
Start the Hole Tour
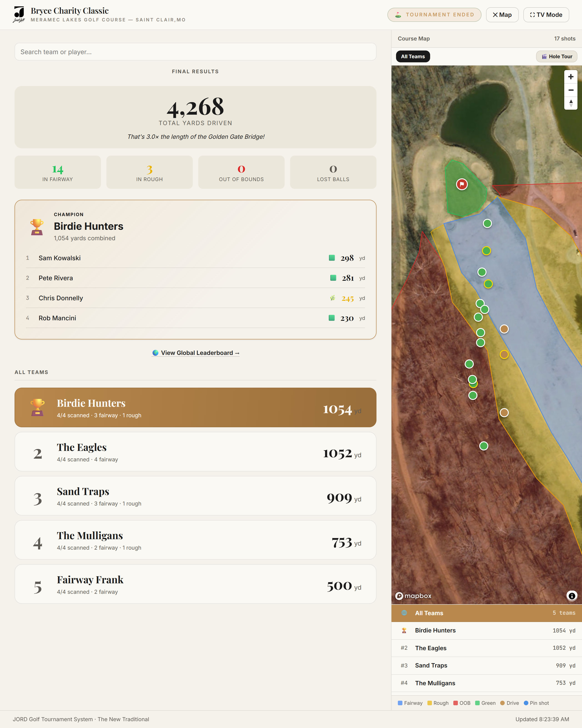557,56
